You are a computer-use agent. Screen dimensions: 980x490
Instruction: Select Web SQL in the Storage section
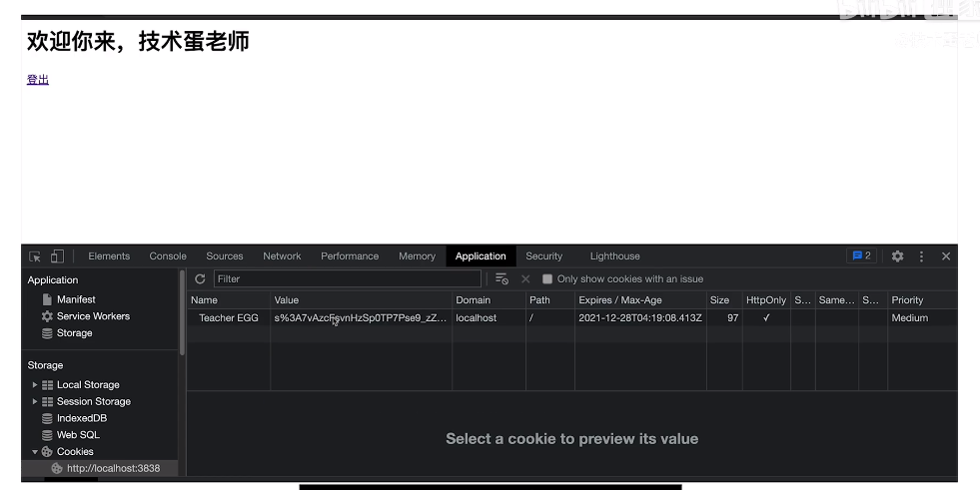[78, 435]
